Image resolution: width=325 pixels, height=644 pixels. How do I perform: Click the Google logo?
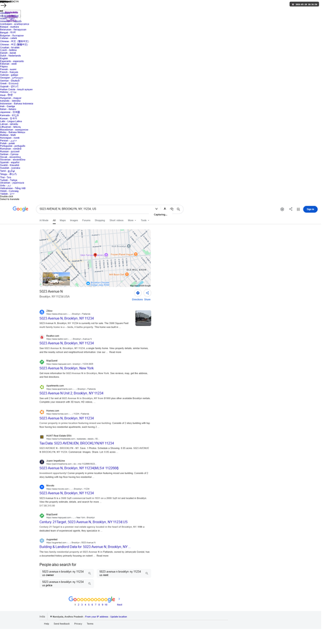tap(20, 209)
